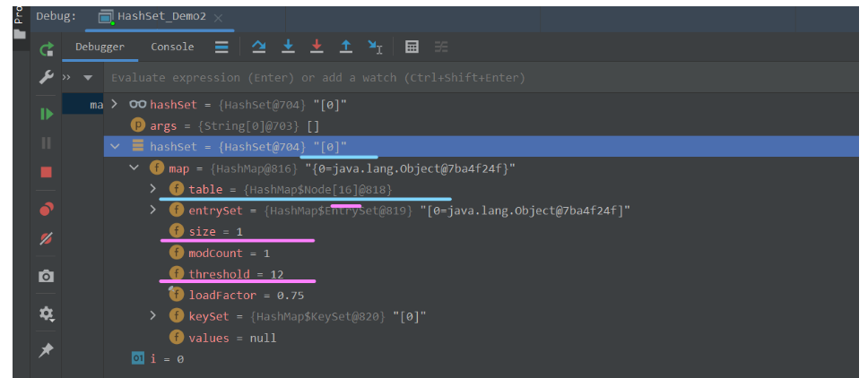Open the Evaluate Expression calculator icon
This screenshot has height=378, width=868.
(412, 47)
